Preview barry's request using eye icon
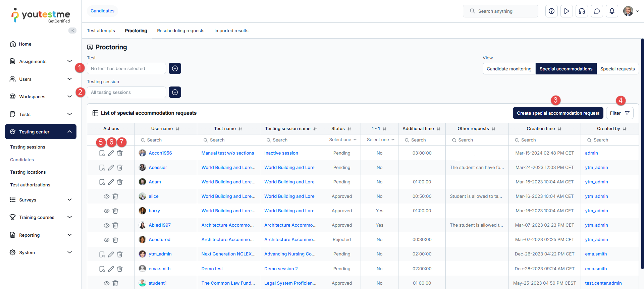The image size is (644, 289). [x=106, y=211]
